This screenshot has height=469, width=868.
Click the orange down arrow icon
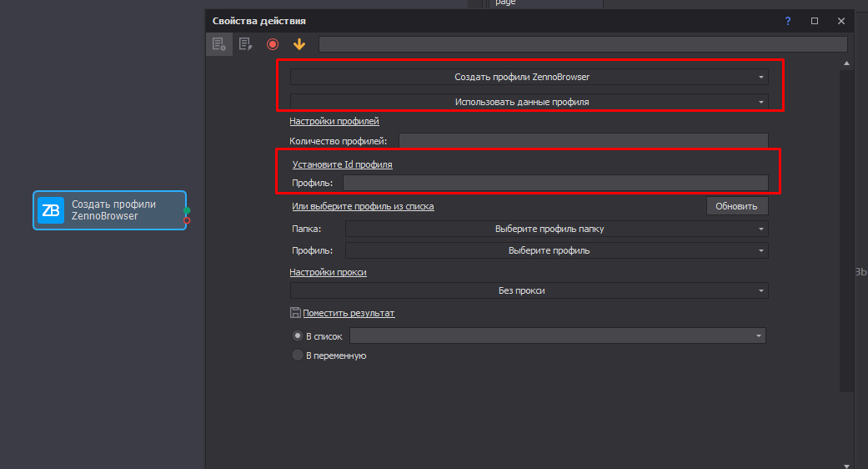(299, 44)
